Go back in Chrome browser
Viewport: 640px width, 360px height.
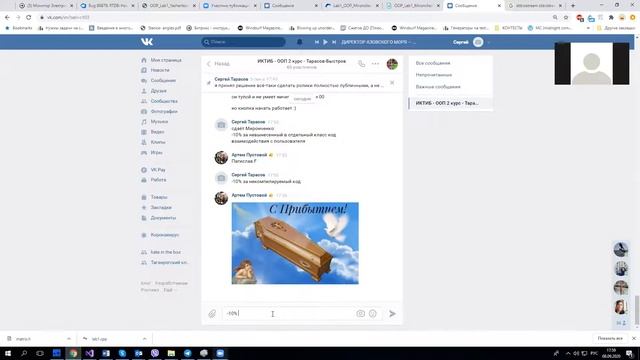coord(7,18)
